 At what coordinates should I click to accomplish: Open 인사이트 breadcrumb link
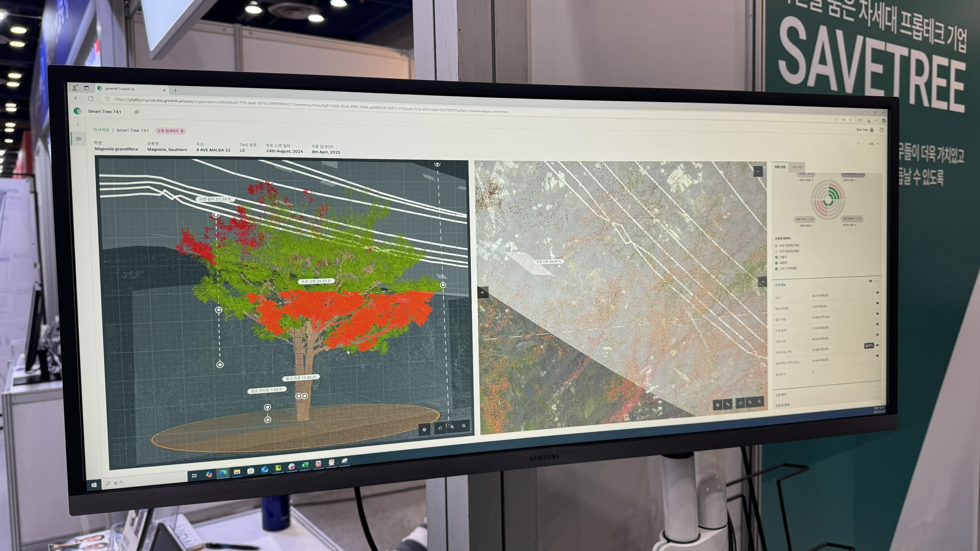point(101,130)
